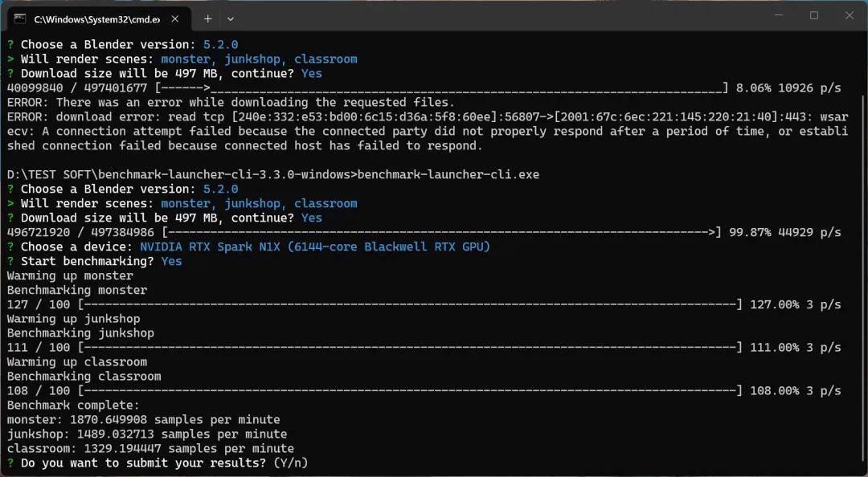Close the terminal window

850,15
